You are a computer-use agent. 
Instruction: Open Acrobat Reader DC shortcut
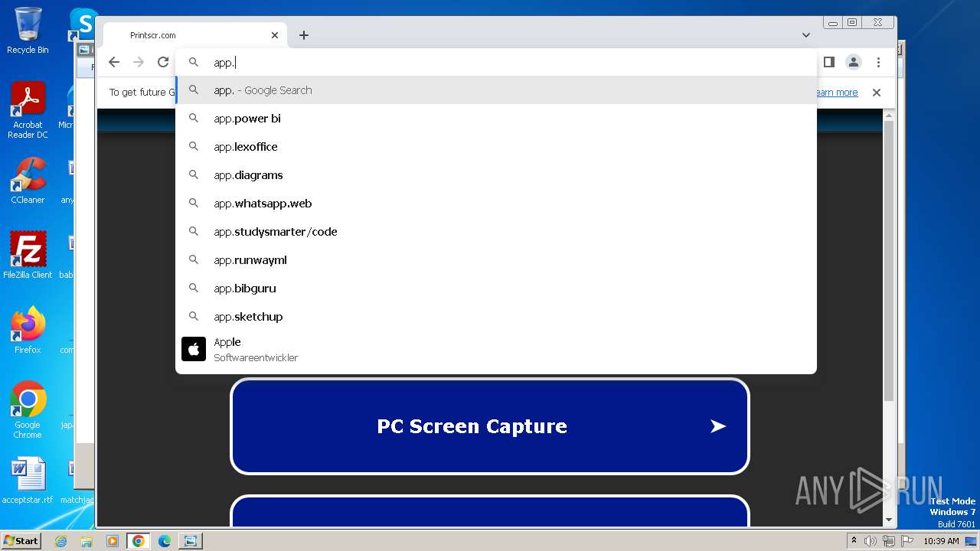coord(28,110)
